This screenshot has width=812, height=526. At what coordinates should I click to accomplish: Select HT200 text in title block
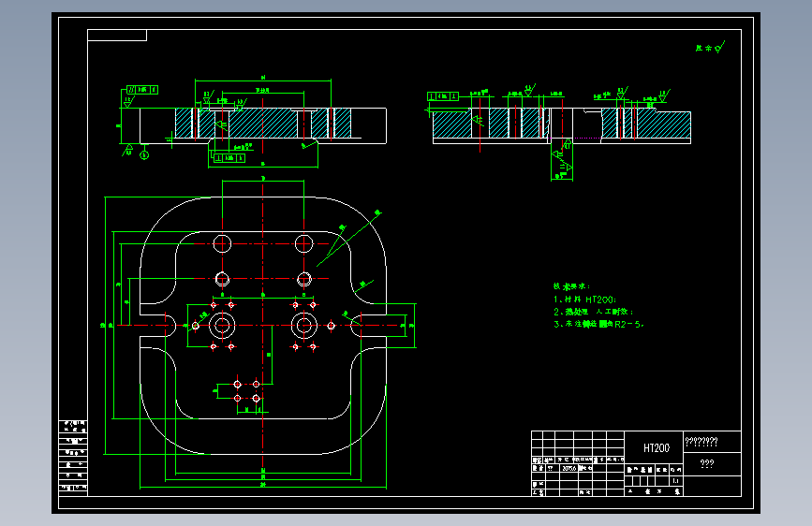(x=657, y=447)
